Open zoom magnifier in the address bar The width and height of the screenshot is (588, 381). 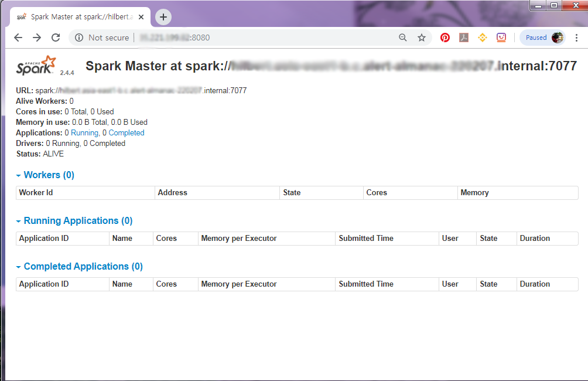(403, 38)
